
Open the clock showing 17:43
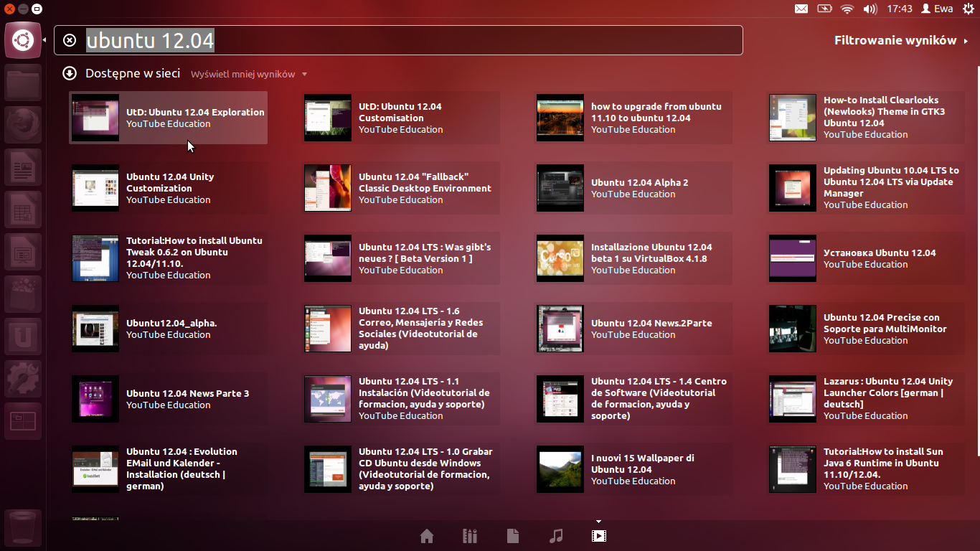pyautogui.click(x=900, y=9)
